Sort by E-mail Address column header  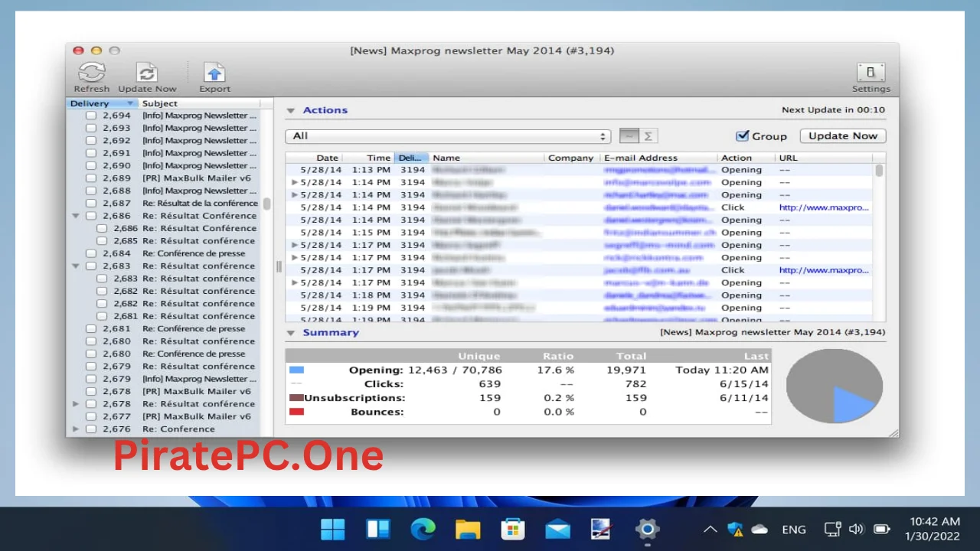tap(659, 158)
